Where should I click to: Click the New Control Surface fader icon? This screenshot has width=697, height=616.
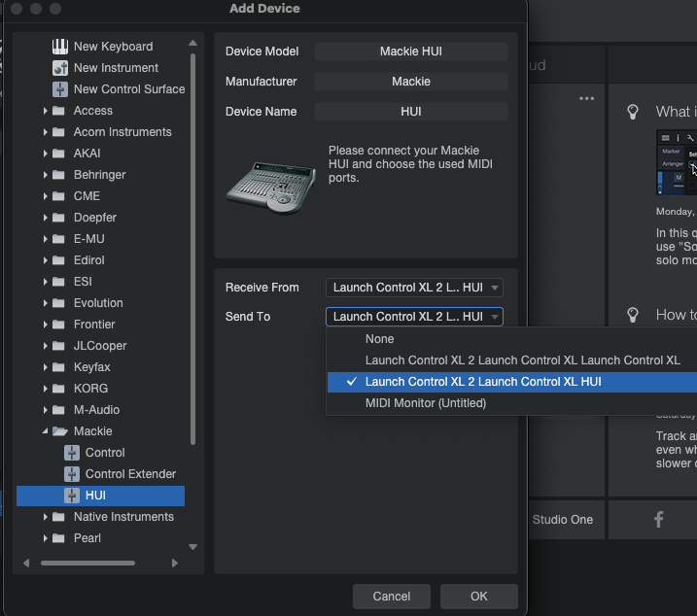pyautogui.click(x=60, y=89)
